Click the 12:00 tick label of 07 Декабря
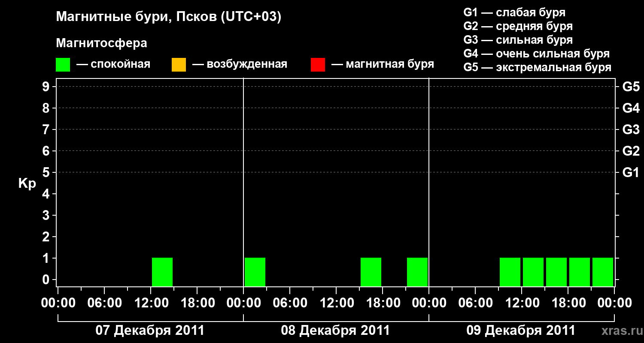The height and width of the screenshot is (343, 644). [151, 303]
